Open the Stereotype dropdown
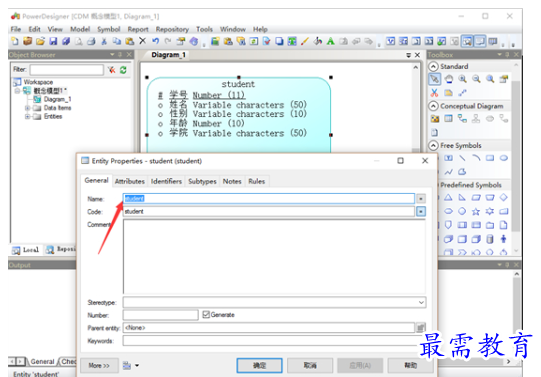The width and height of the screenshot is (541, 377). [421, 302]
